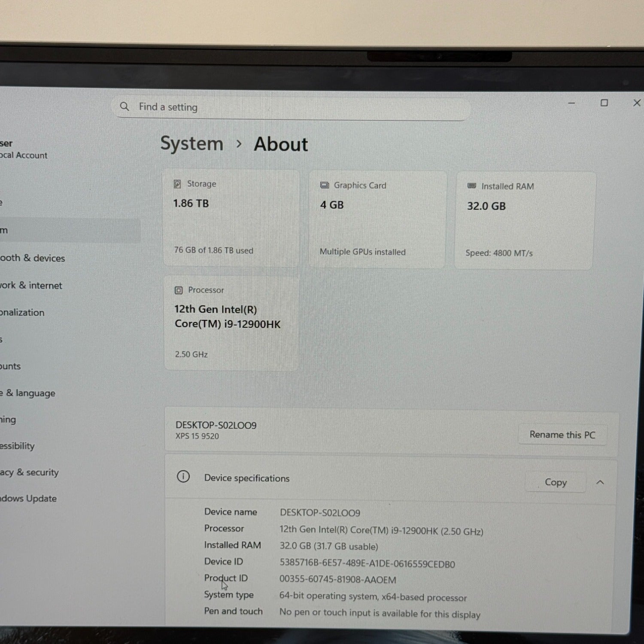
Task: Open Network & internet settings
Action: tap(31, 286)
